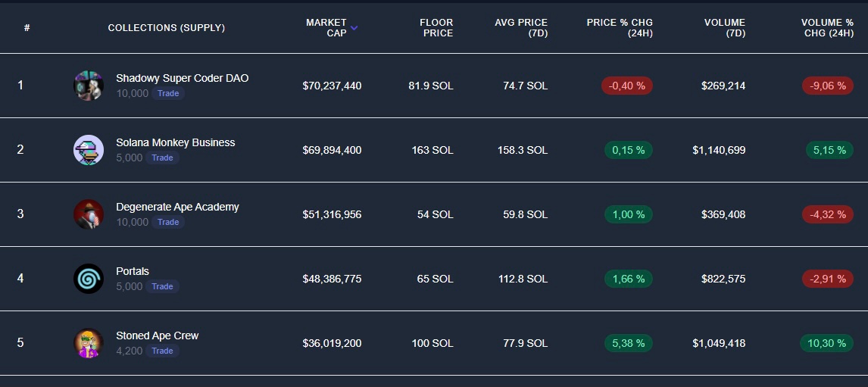Sort by Collections (Supply) column header

click(167, 28)
